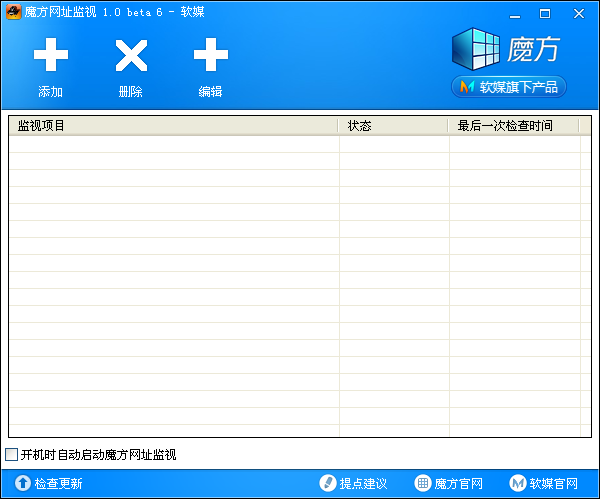
Task: Click the 删除 X icon
Action: [x=131, y=55]
